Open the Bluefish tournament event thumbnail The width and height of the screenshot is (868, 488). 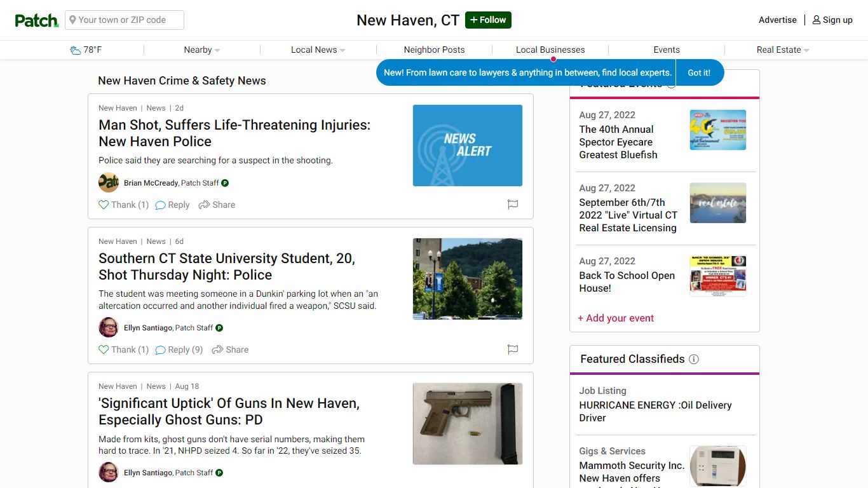tap(718, 130)
